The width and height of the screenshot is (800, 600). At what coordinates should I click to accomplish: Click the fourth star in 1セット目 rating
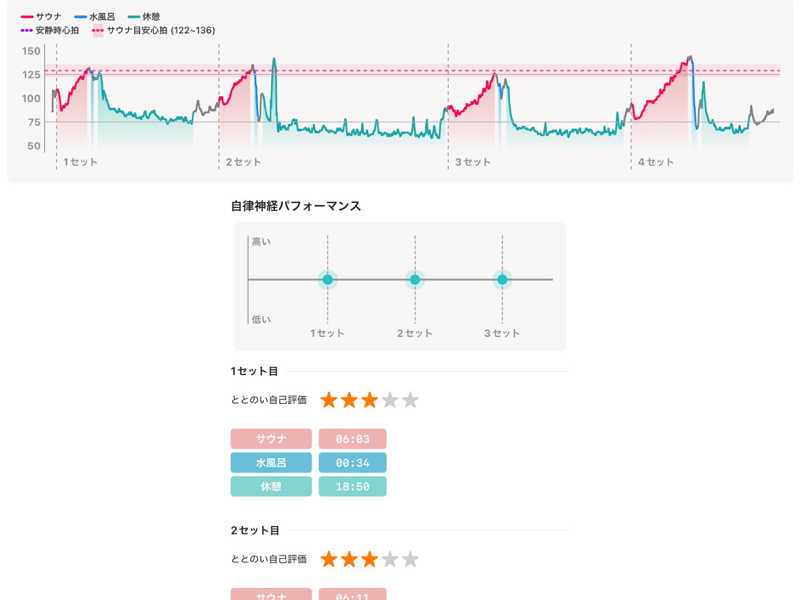tap(390, 400)
